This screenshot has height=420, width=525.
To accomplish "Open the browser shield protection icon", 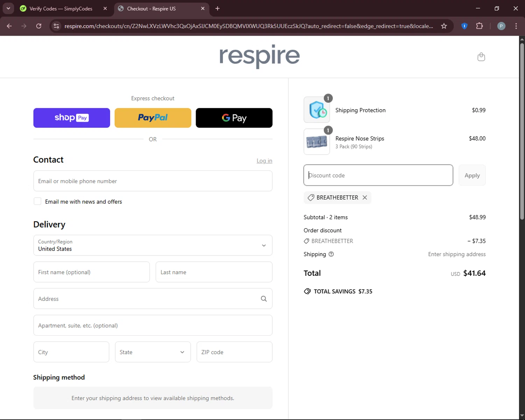I will (464, 26).
